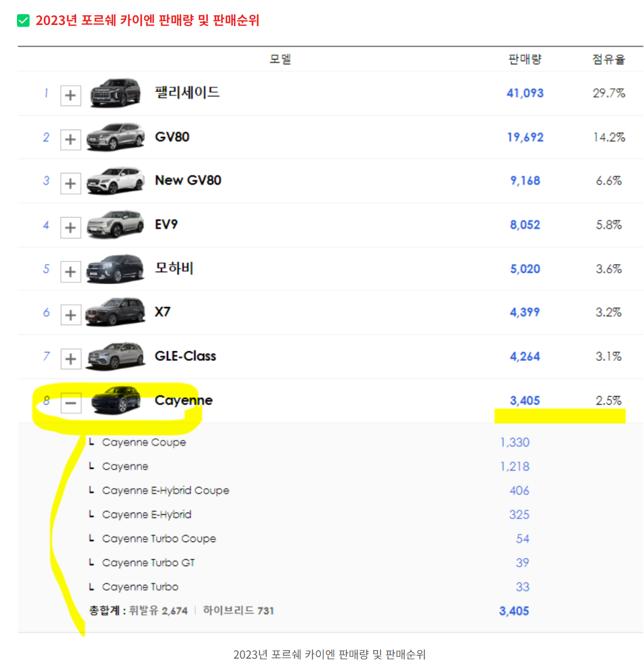Screen dimensions: 644x670
Task: Click the 14.2% share value
Action: 609,137
